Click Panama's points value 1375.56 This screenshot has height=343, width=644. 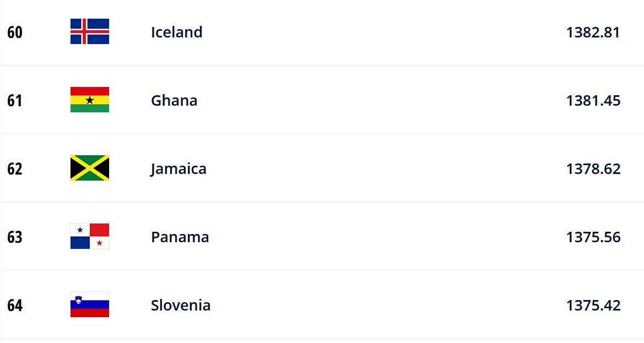(593, 237)
